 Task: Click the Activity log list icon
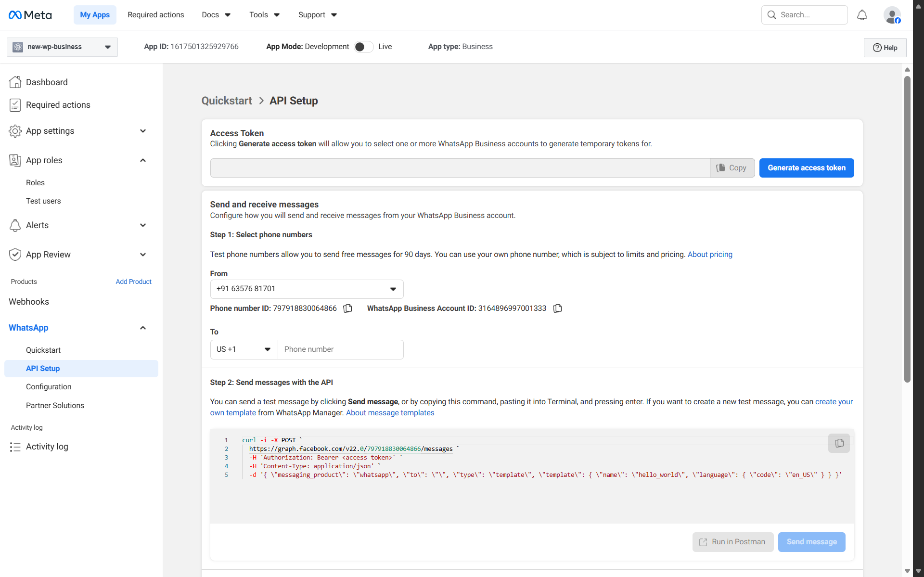[x=15, y=447]
